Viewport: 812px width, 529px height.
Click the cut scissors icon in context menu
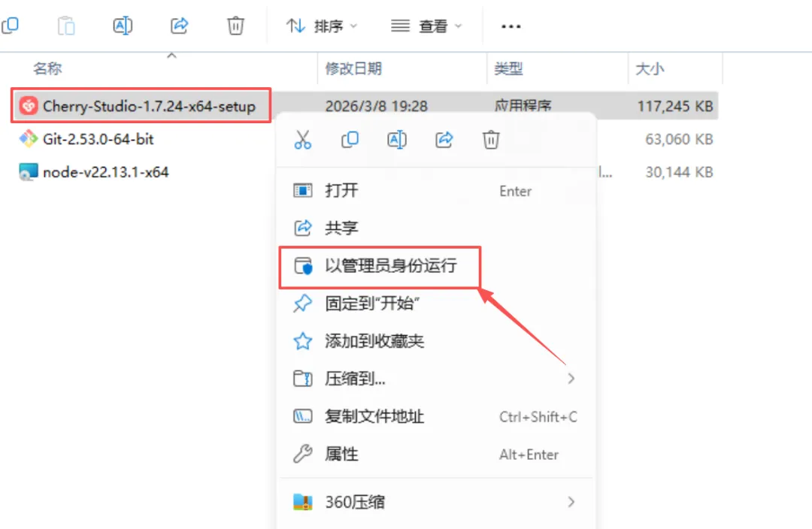click(303, 140)
